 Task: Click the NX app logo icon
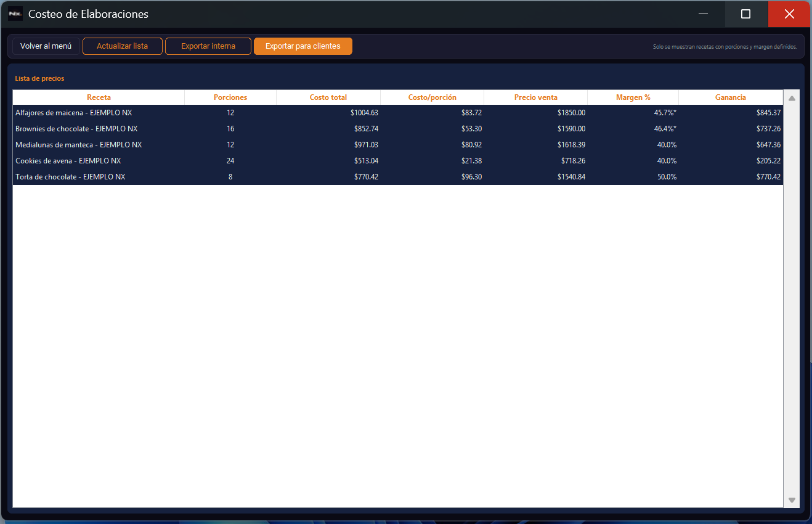(15, 14)
